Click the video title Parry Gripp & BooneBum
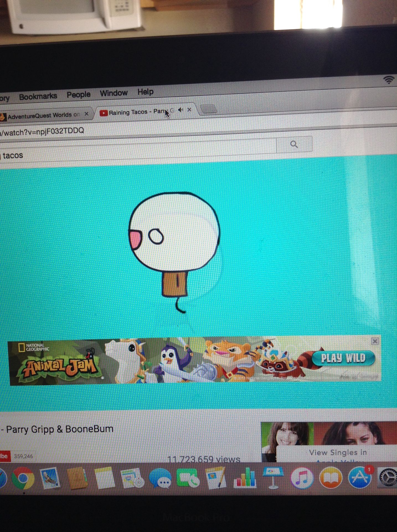 click(x=57, y=429)
